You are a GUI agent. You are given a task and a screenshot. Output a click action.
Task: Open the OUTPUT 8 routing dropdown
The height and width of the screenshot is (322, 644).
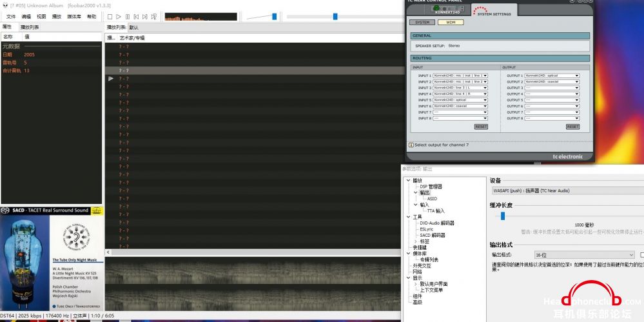tap(552, 119)
